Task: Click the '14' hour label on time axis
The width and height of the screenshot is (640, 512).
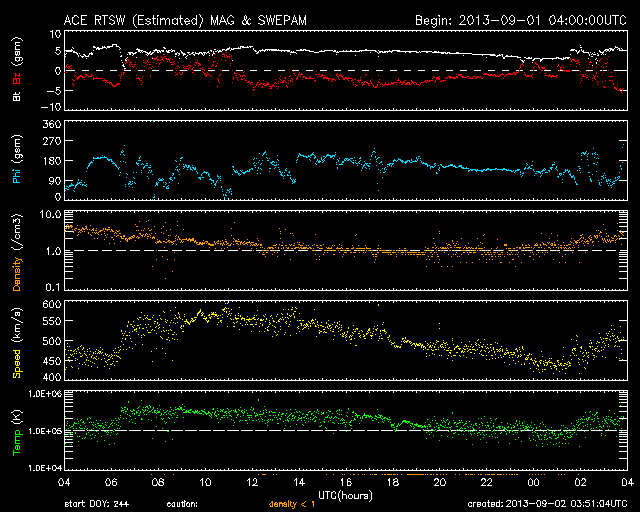Action: point(299,483)
